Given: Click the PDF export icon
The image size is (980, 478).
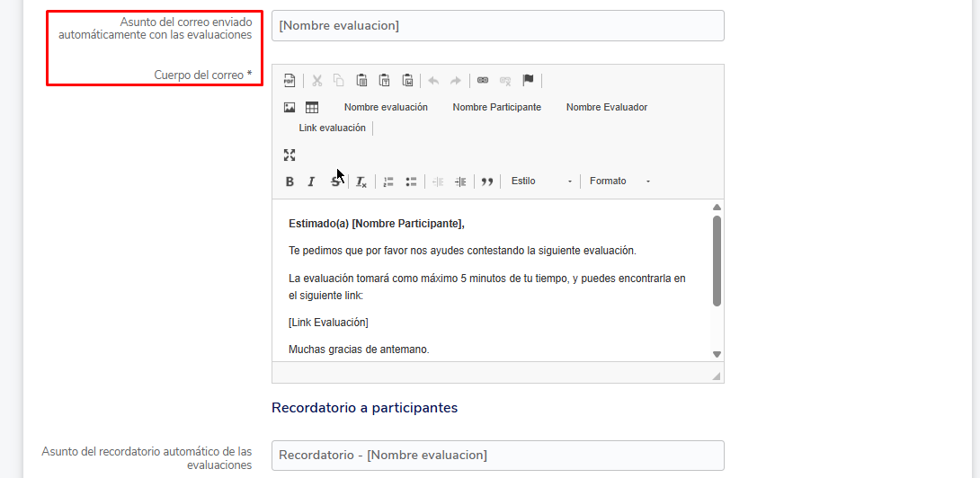Looking at the screenshot, I should coord(290,81).
